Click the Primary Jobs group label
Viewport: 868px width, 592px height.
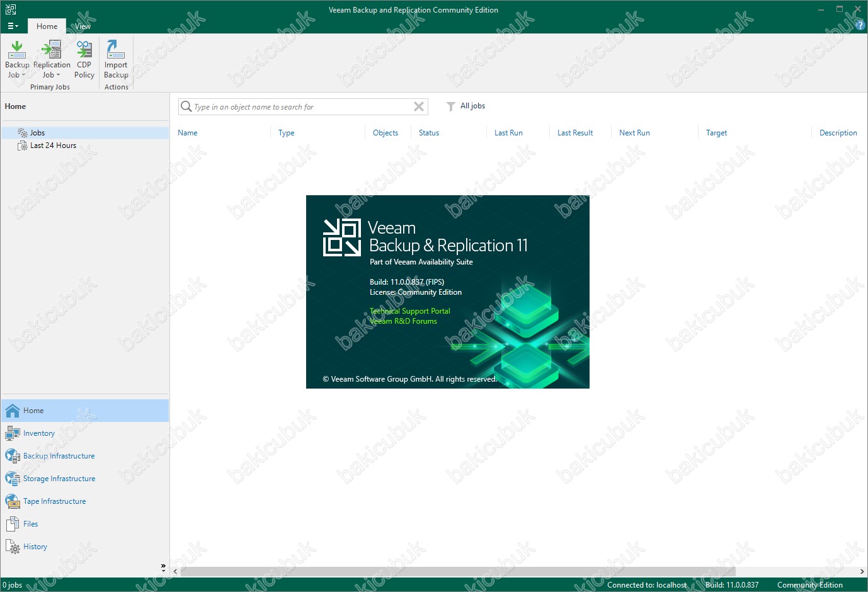coord(50,88)
